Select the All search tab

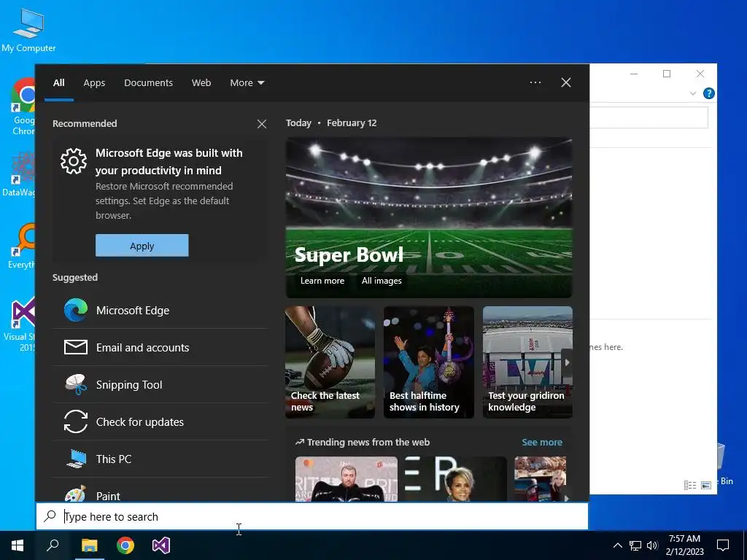[x=59, y=83]
